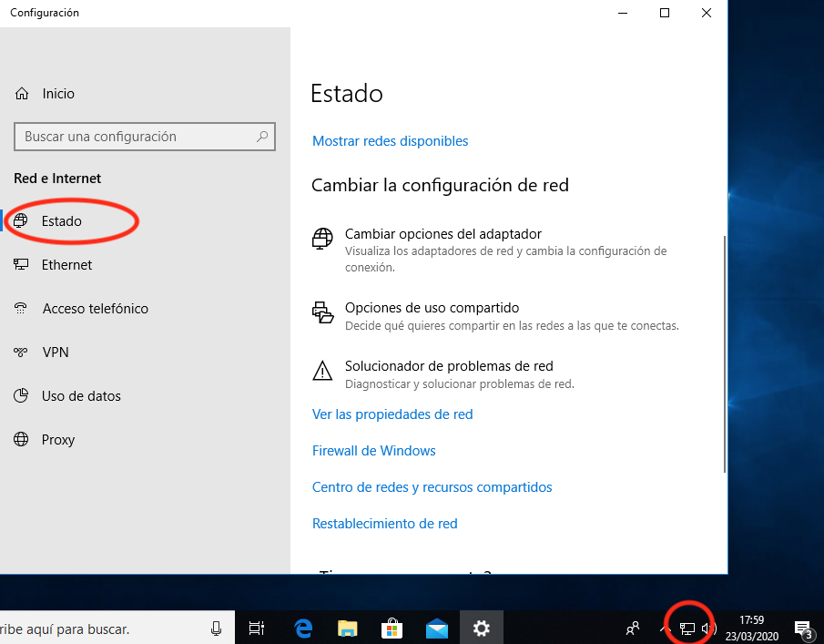
Task: Click the warning triangle troubleshooter icon
Action: (x=322, y=371)
